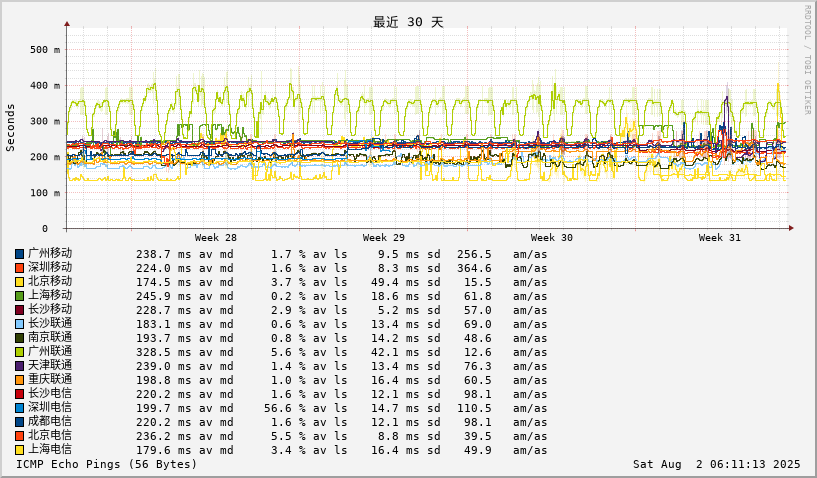The height and width of the screenshot is (478, 817).
Task: Click the 200 m y-axis label
Action: 45,157
